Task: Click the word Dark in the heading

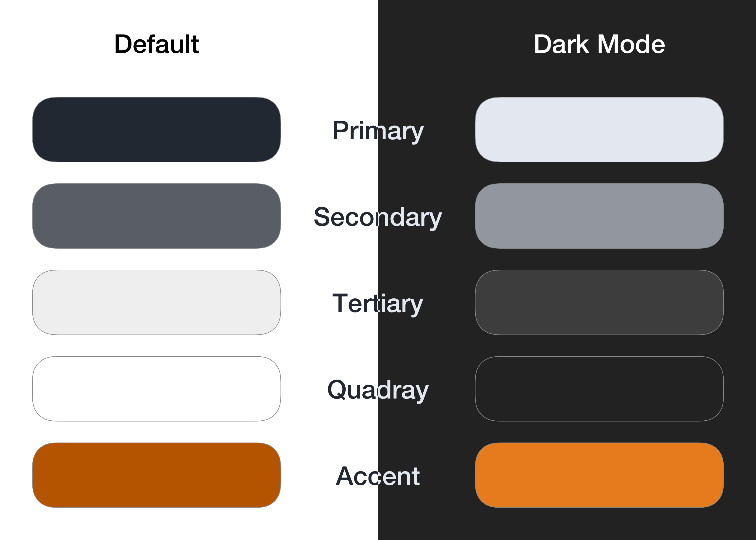Action: tap(561, 44)
